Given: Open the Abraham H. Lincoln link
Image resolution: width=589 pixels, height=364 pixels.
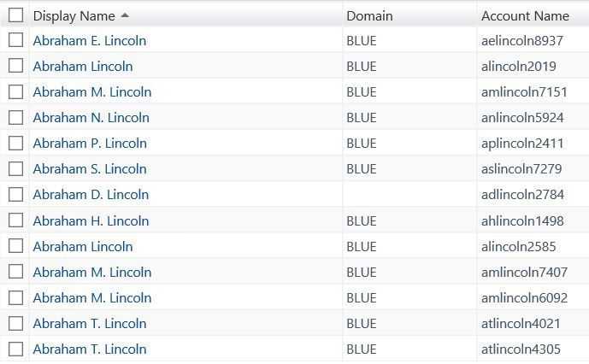Looking at the screenshot, I should 91,221.
